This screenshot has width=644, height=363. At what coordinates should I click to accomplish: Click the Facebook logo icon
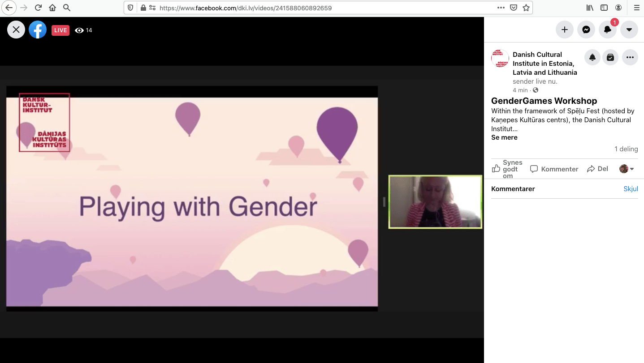coord(38,30)
